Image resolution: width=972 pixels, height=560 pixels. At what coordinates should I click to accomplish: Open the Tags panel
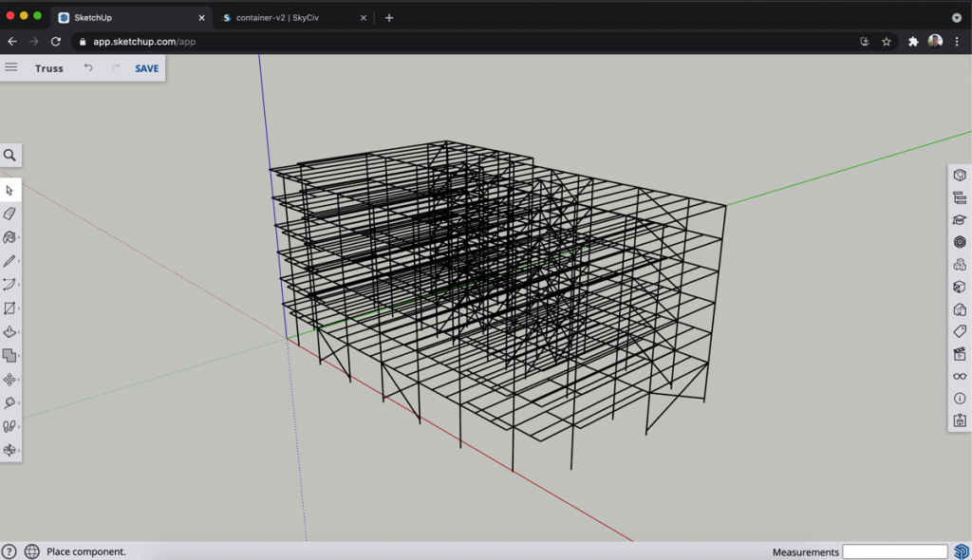(x=960, y=331)
